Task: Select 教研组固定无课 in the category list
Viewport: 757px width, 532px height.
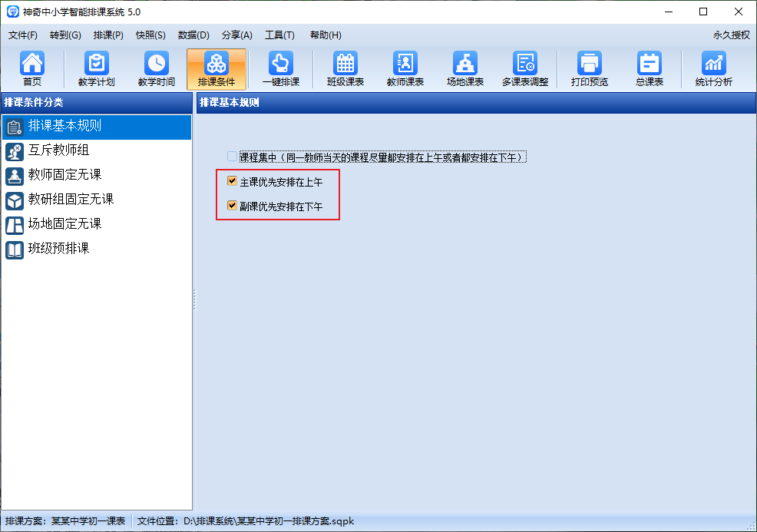Action: (x=97, y=200)
